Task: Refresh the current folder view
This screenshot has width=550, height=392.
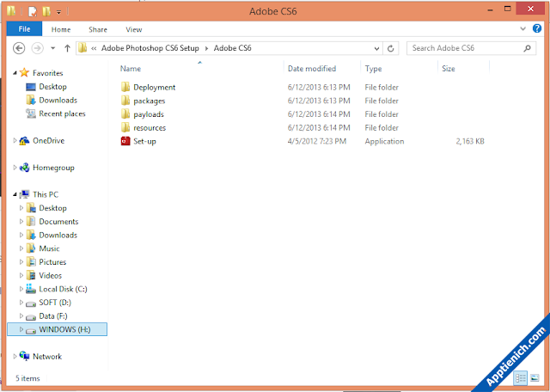Action: point(390,48)
